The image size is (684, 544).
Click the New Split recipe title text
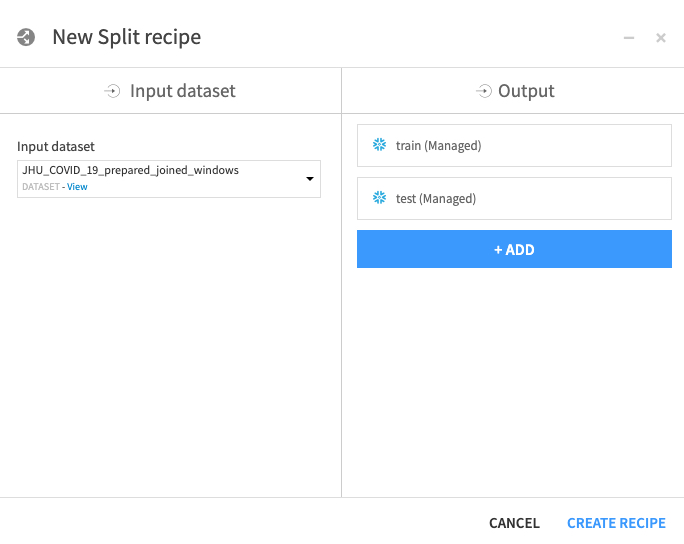126,38
